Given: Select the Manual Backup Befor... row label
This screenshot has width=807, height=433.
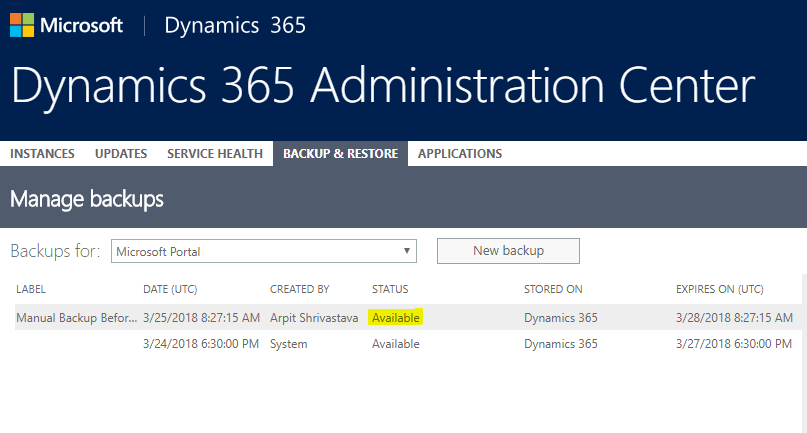Looking at the screenshot, I should point(77,318).
